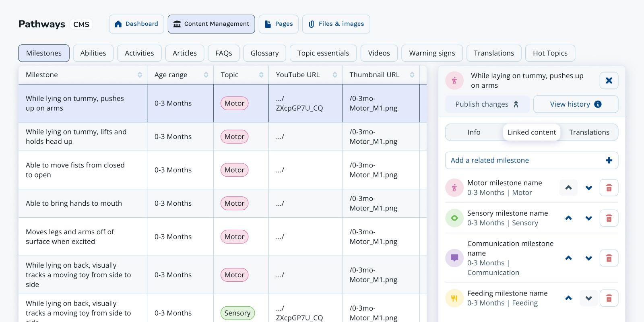Move Communication milestone name down

[588, 258]
